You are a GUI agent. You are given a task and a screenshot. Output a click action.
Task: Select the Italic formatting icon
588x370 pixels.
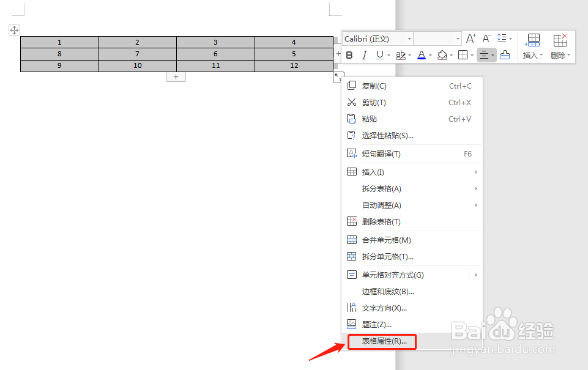click(x=365, y=55)
